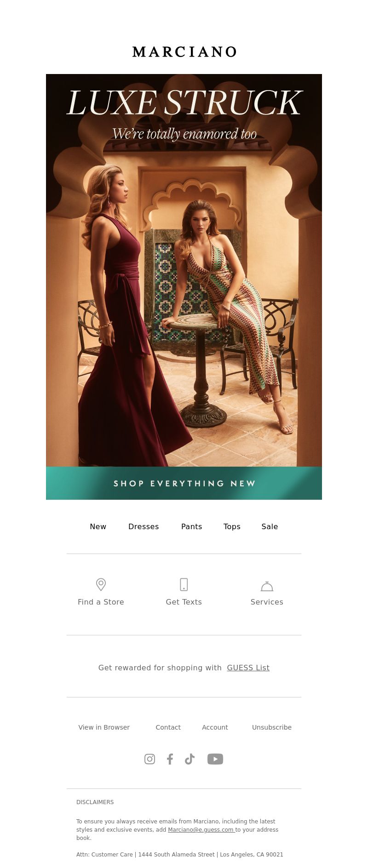Click the Luxe Struck hero image
Image resolution: width=368 pixels, height=868 pixels.
coord(184,270)
